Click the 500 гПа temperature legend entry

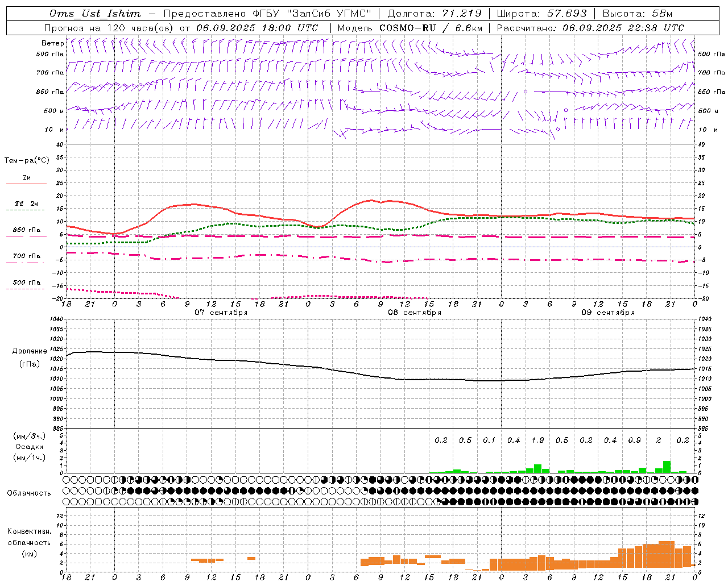pos(27,282)
